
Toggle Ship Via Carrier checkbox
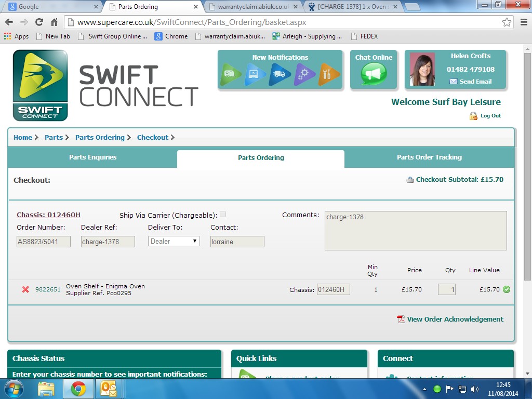pos(223,214)
